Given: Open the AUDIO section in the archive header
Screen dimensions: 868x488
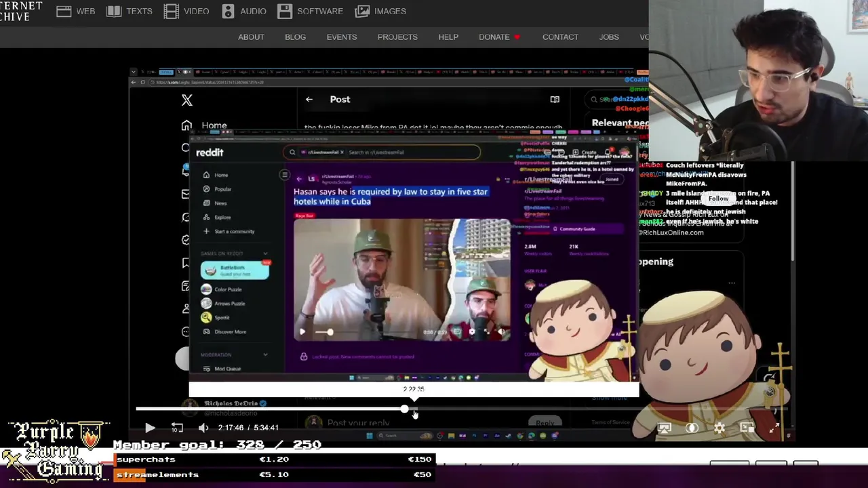Looking at the screenshot, I should [x=243, y=11].
